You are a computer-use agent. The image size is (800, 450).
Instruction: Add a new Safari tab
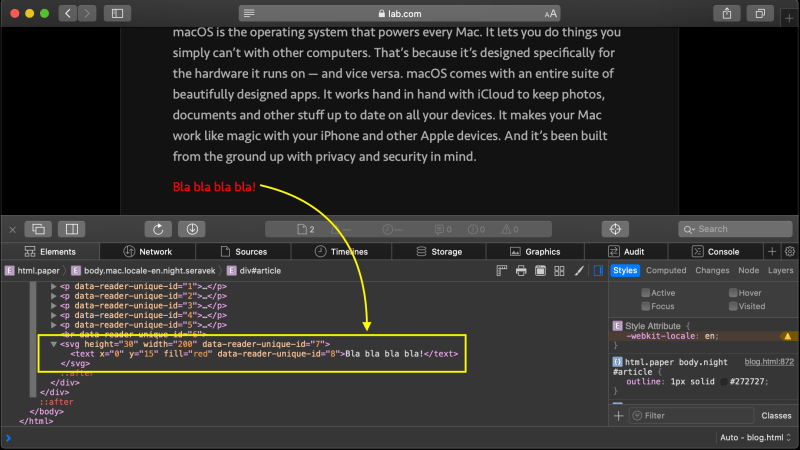click(x=789, y=18)
